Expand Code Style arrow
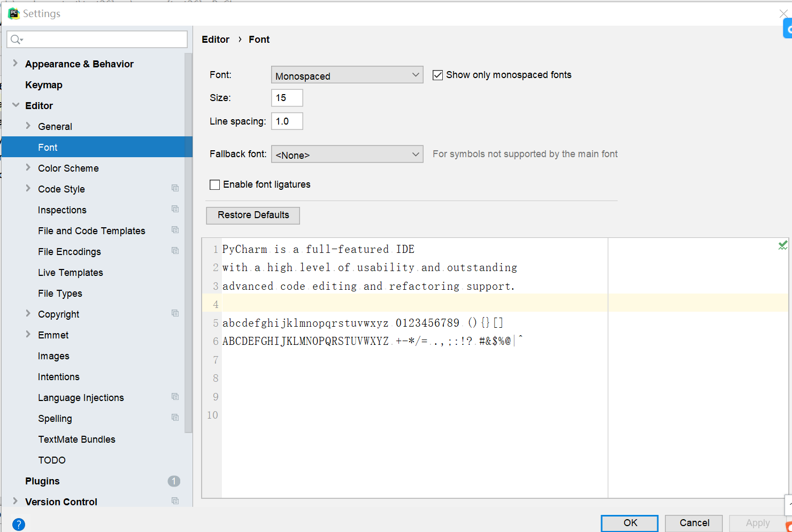The width and height of the screenshot is (792, 532). [x=28, y=188]
